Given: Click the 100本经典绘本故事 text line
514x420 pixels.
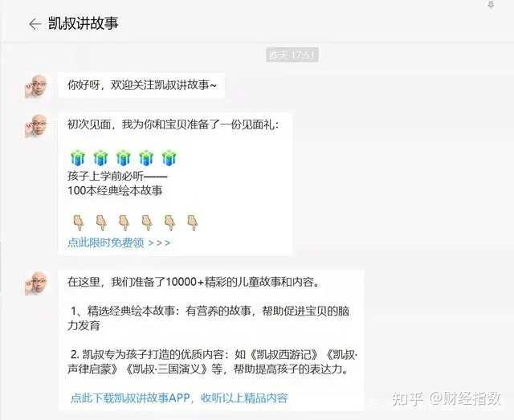Looking at the screenshot, I should [115, 190].
